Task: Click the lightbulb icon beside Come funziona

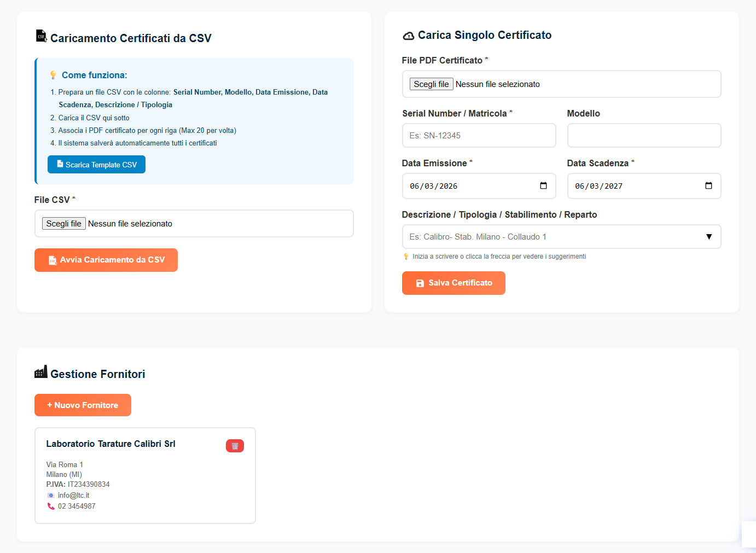Action: coord(53,75)
